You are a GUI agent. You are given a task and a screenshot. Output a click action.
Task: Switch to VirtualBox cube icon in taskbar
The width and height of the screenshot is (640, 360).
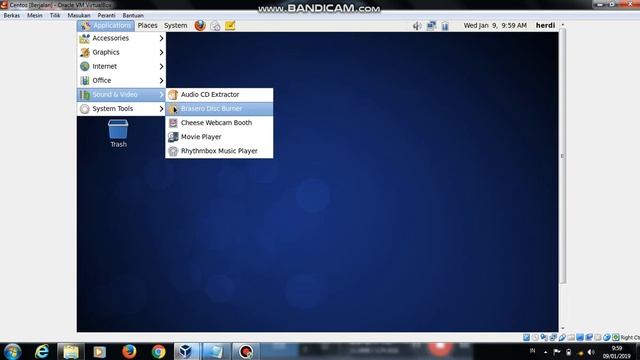point(186,351)
